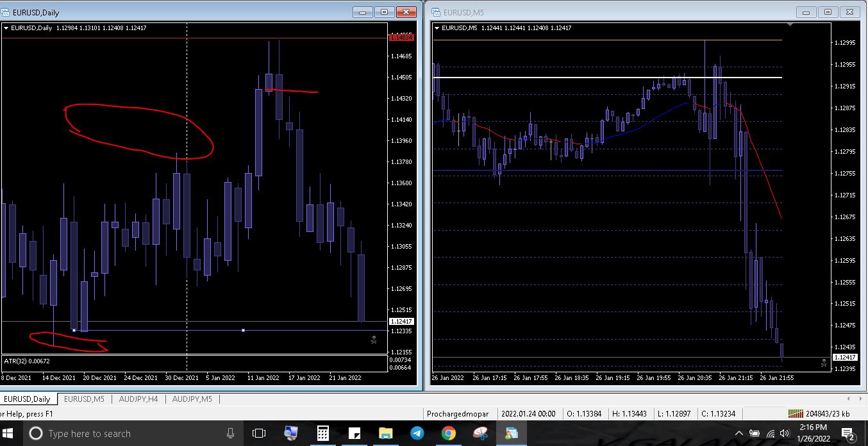Image resolution: width=868 pixels, height=446 pixels.
Task: Open the AUDJPY,M5 chart tab
Action: 192,399
